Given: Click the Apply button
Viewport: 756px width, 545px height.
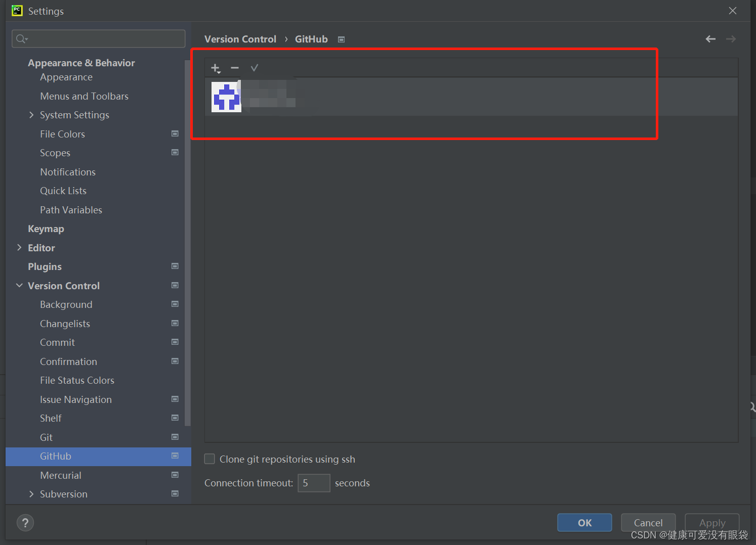Looking at the screenshot, I should tap(712, 523).
